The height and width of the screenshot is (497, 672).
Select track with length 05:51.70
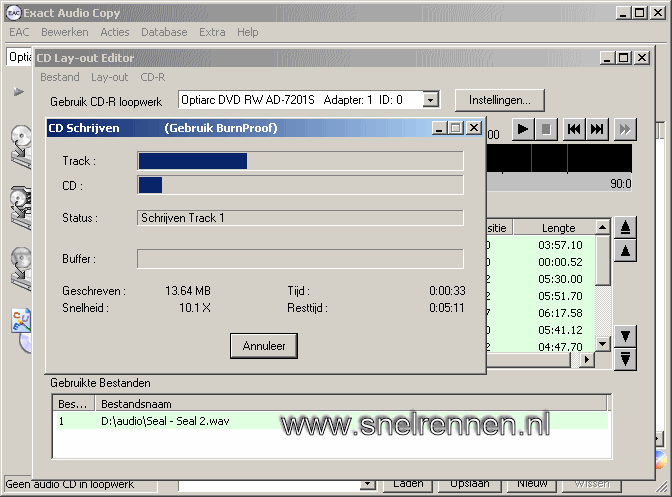pos(541,296)
